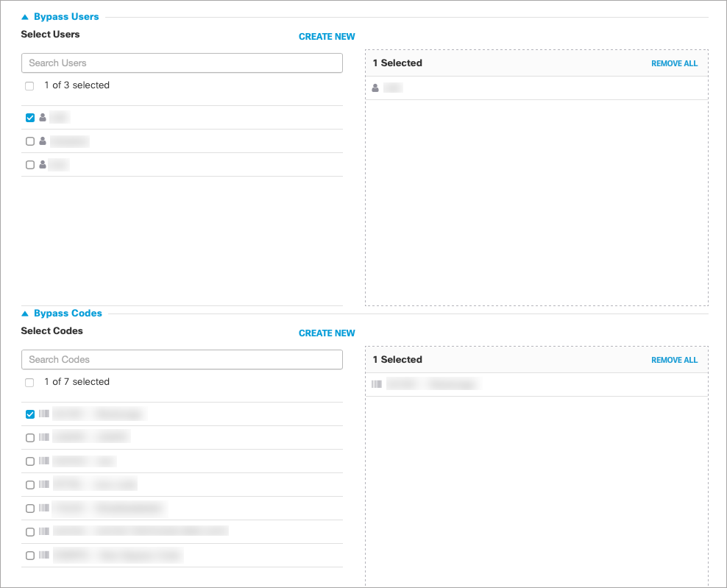Remove all selected bypass codes
727x588 pixels.
674,361
